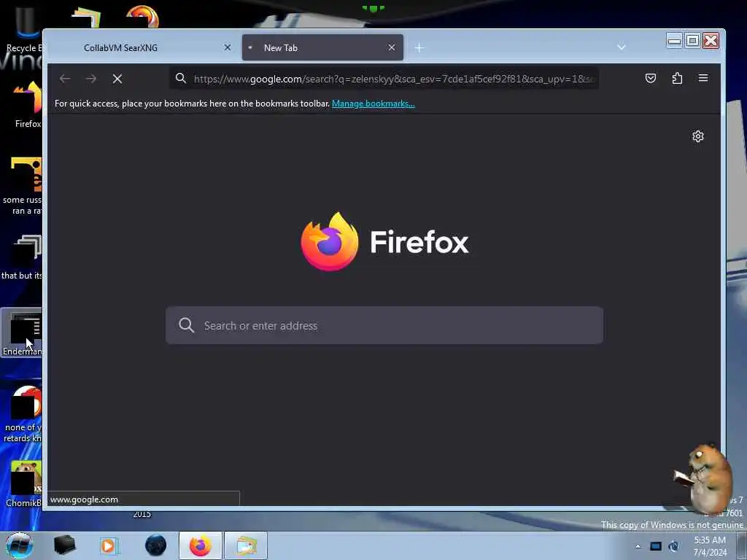747x560 pixels.
Task: Minimize the Firefox window
Action: (x=674, y=41)
